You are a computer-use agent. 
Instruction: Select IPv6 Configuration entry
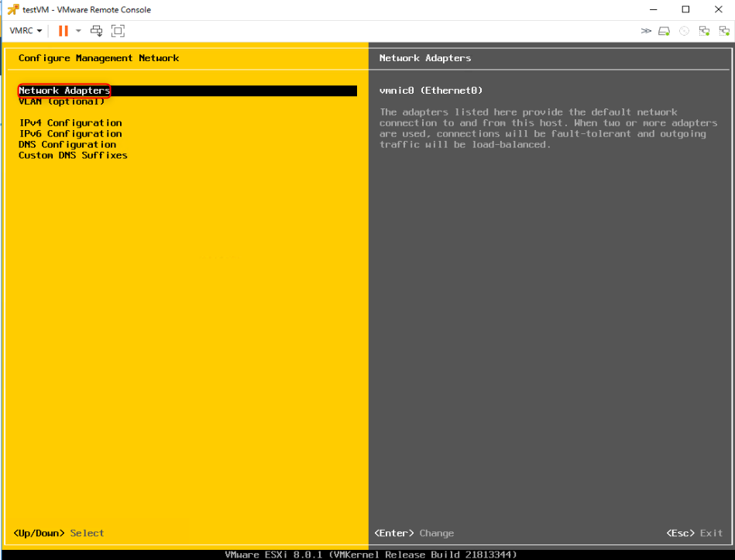point(70,133)
